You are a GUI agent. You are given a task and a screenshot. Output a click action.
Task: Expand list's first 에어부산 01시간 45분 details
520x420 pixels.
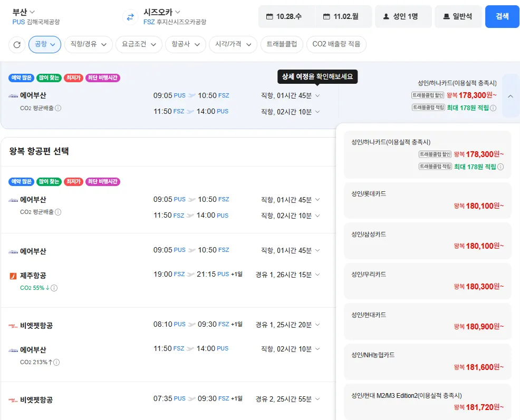coord(317,200)
